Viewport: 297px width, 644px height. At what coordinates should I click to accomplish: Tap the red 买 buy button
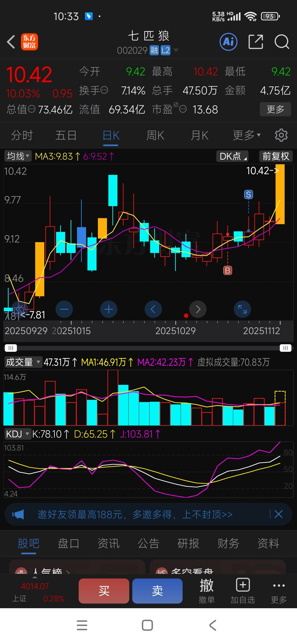[x=104, y=591]
